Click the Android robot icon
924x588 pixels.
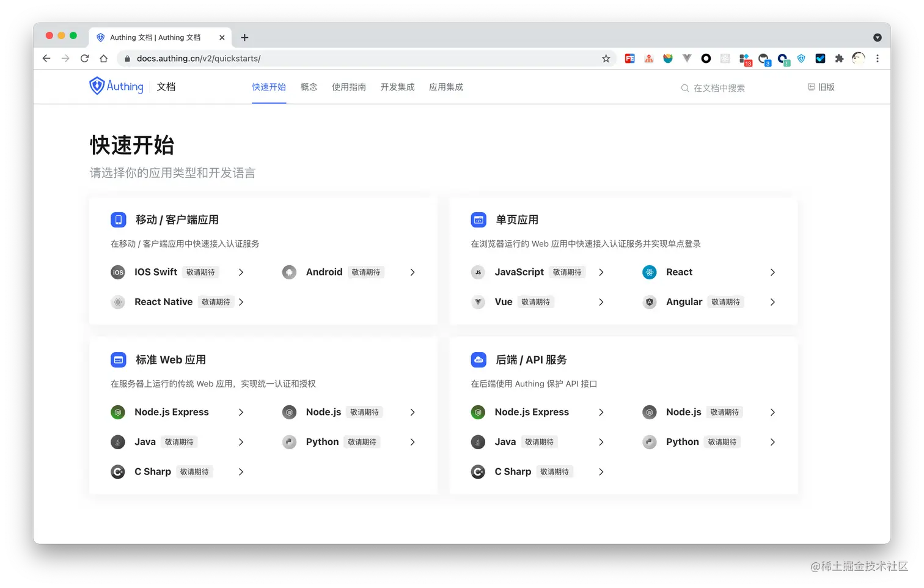click(x=290, y=273)
